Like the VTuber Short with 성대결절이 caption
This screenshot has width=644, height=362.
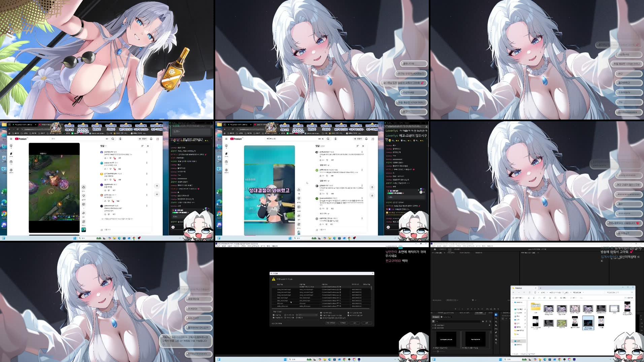click(299, 190)
